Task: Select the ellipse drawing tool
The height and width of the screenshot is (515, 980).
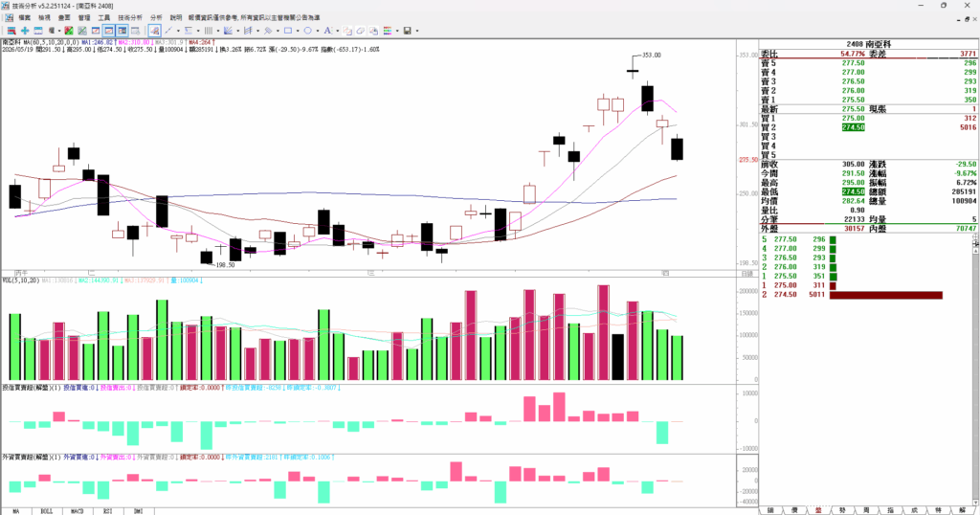Action: (x=307, y=30)
